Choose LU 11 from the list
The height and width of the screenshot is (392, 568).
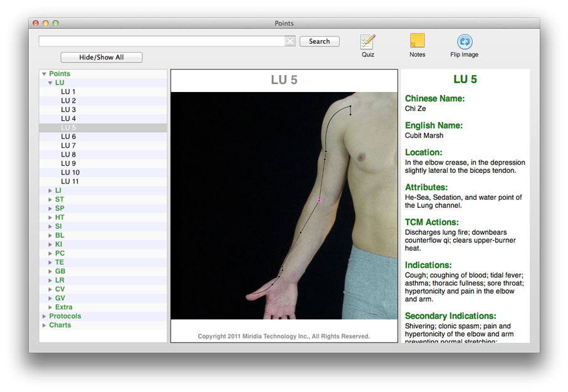point(70,182)
